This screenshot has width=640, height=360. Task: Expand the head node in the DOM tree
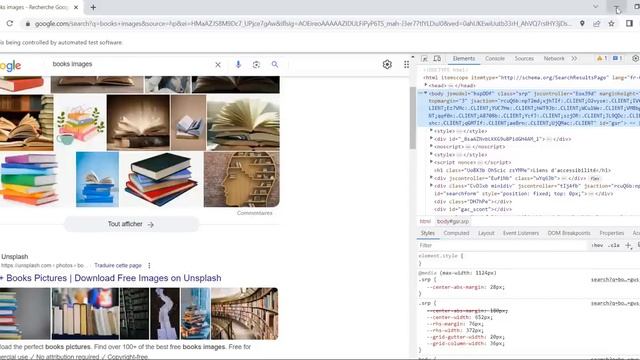(426, 85)
